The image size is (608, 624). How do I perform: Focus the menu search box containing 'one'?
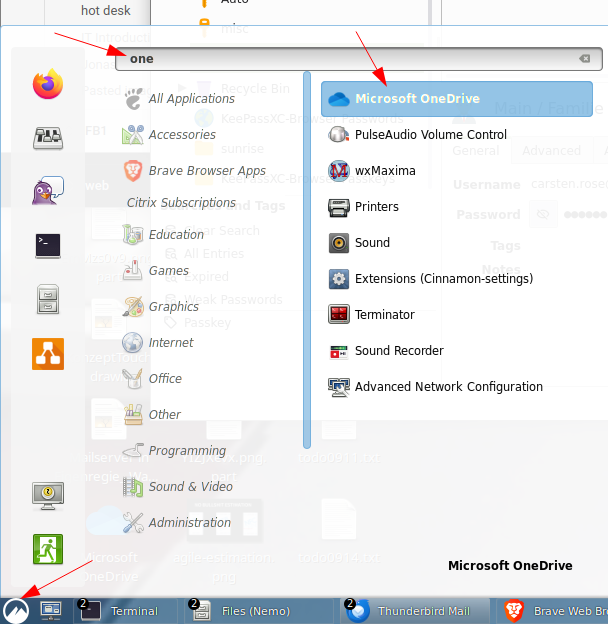click(x=359, y=59)
